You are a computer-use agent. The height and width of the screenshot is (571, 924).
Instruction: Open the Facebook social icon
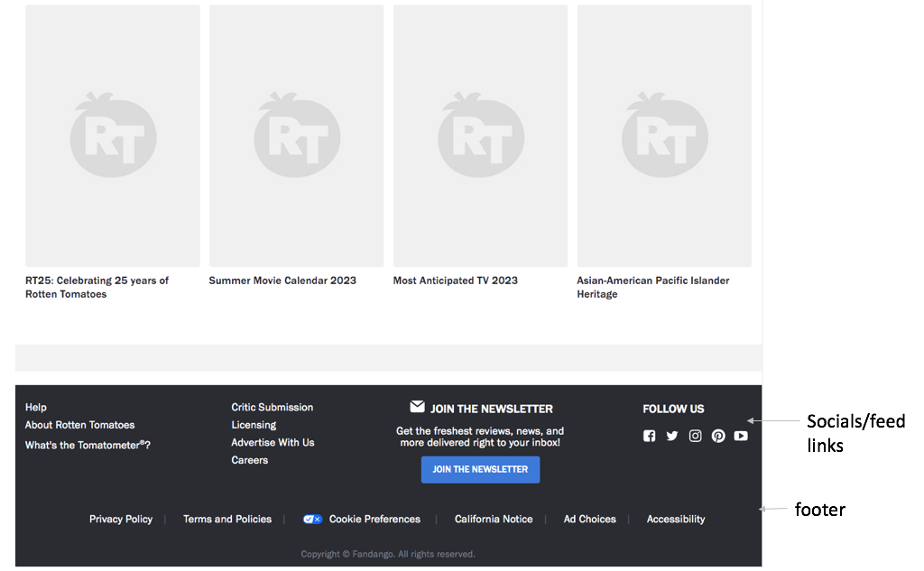point(649,436)
